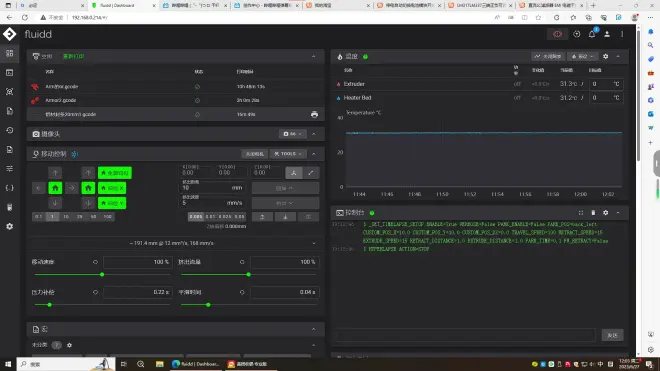The height and width of the screenshot is (371, 660).
Task: Reset the speed factor value
Action: 95,262
